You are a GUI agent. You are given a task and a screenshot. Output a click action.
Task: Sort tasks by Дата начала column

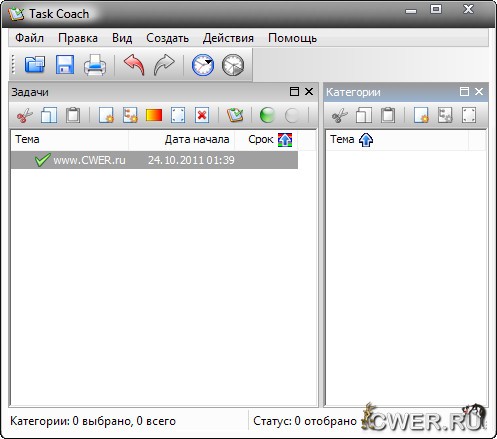182,140
